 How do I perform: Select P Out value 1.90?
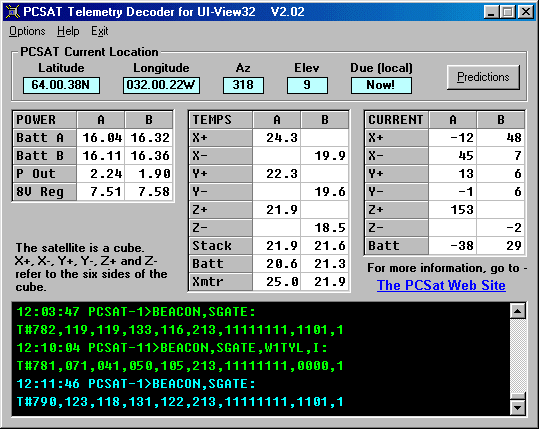(x=149, y=174)
